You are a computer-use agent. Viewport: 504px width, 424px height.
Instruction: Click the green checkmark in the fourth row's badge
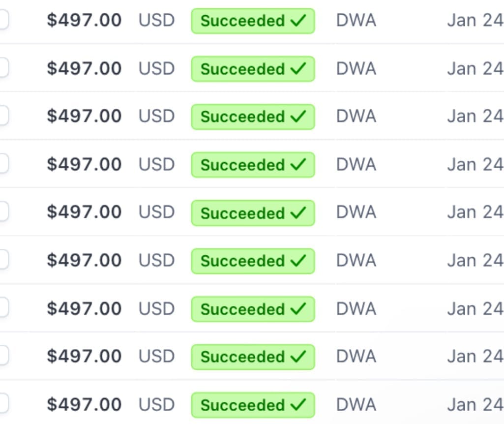tap(298, 165)
